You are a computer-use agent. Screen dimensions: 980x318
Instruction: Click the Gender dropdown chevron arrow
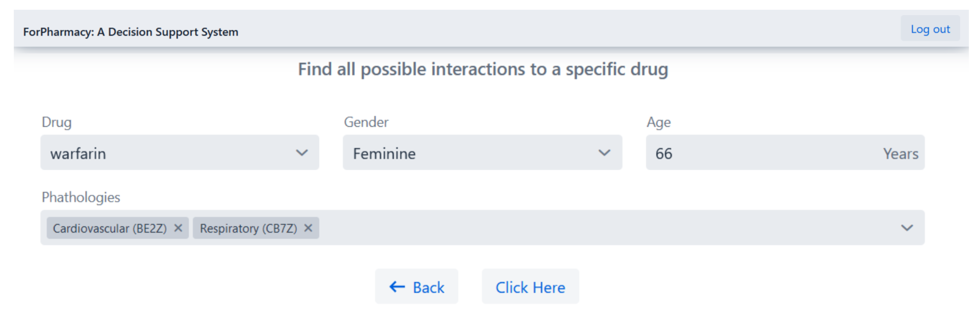604,153
